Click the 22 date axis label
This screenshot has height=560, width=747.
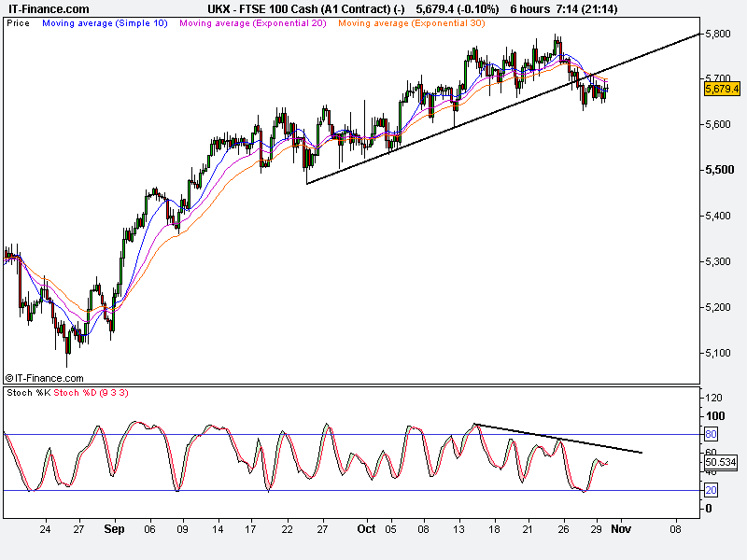point(287,529)
